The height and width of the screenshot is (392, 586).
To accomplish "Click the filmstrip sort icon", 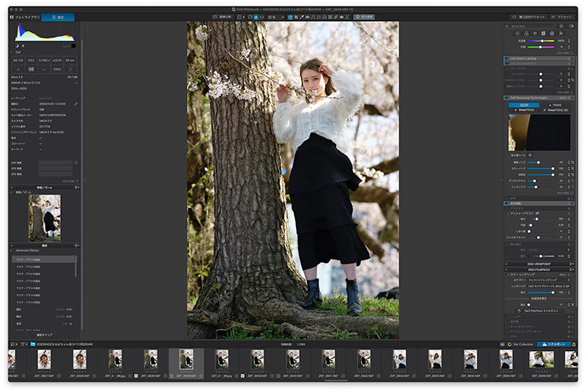I will tap(13, 344).
